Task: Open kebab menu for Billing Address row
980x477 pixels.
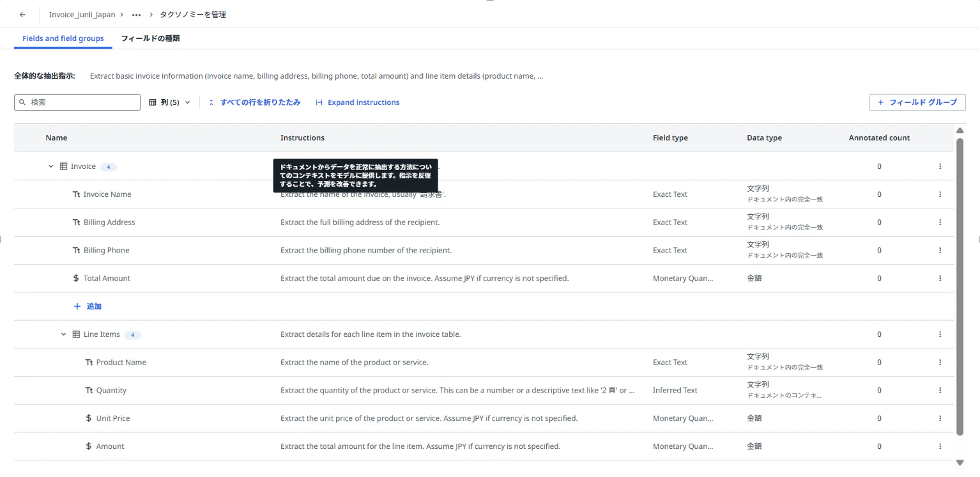Action: [x=940, y=223]
